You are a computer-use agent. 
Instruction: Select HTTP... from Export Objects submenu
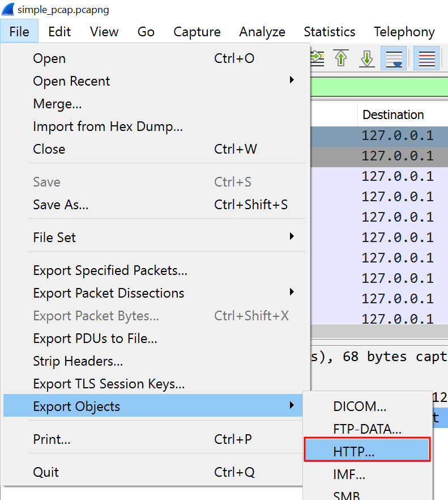(354, 451)
